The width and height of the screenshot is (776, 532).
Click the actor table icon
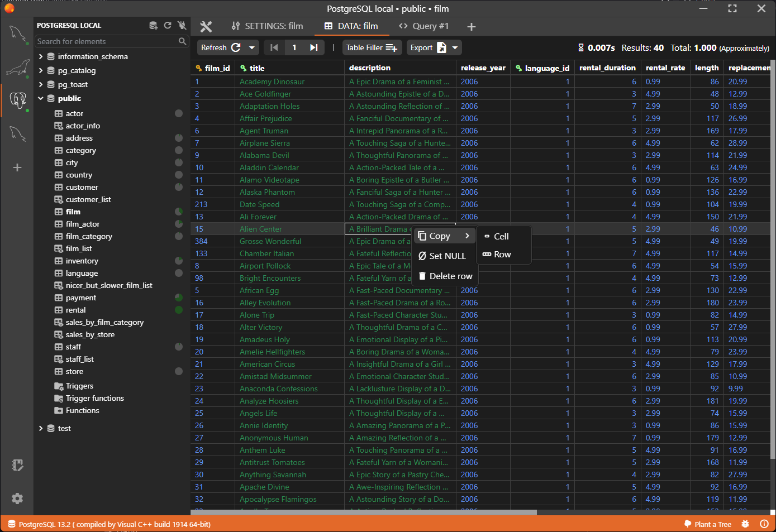click(x=59, y=113)
